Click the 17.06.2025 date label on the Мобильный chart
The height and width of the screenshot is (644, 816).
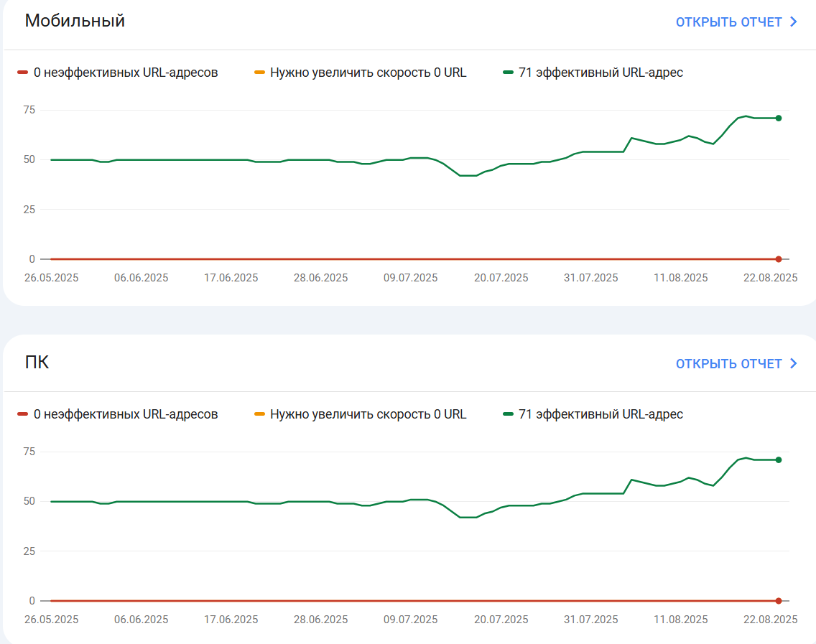coord(231,278)
